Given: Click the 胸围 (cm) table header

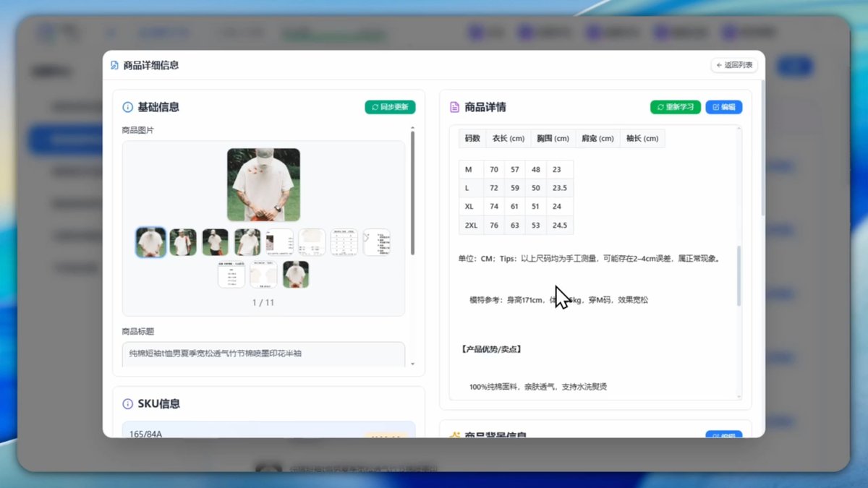Looking at the screenshot, I should point(553,138).
